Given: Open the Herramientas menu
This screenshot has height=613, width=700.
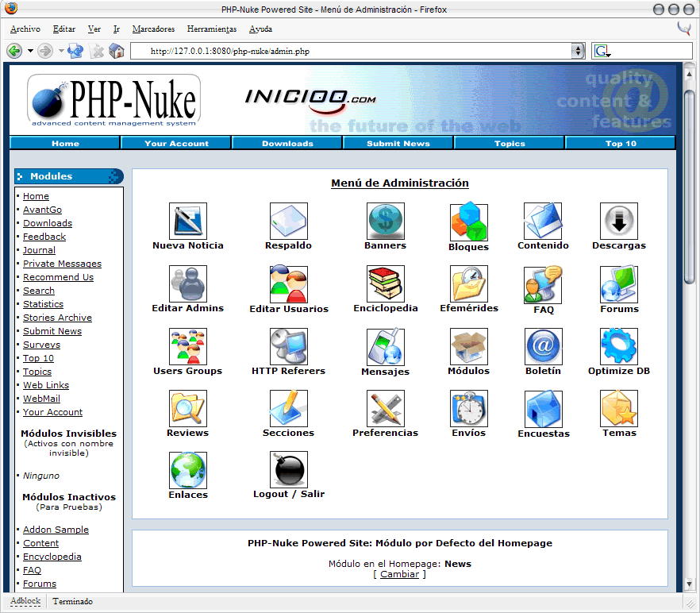Looking at the screenshot, I should [x=212, y=29].
